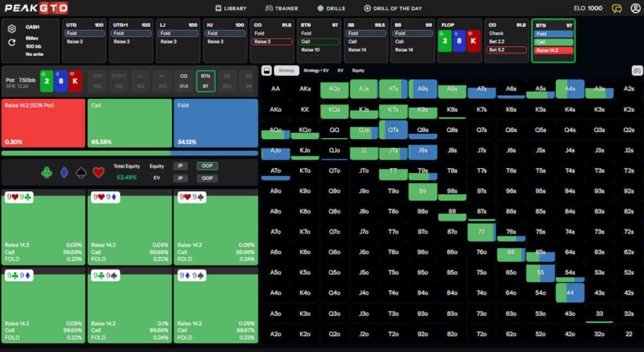The image size is (644, 352).
Task: Open Drill of the Day
Action: [392, 8]
